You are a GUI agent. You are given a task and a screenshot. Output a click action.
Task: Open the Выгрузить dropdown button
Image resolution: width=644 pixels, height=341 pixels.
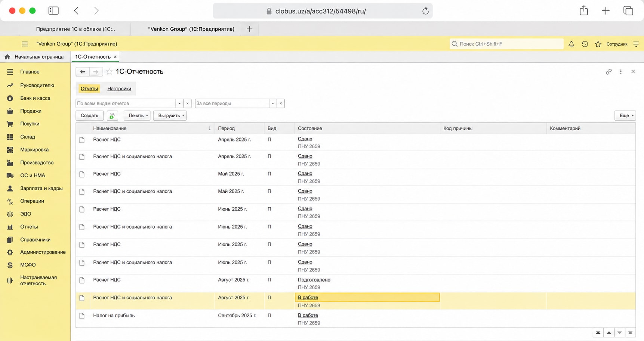click(x=170, y=116)
